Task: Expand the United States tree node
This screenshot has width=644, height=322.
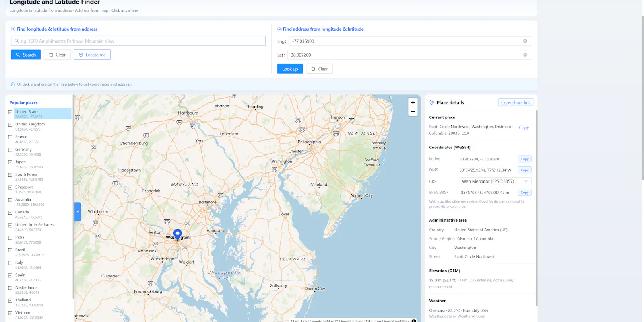Action: pyautogui.click(x=10, y=112)
